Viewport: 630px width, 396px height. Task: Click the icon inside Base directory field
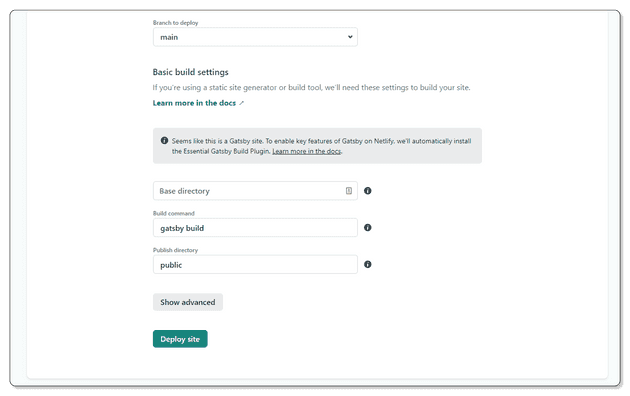coord(349,191)
